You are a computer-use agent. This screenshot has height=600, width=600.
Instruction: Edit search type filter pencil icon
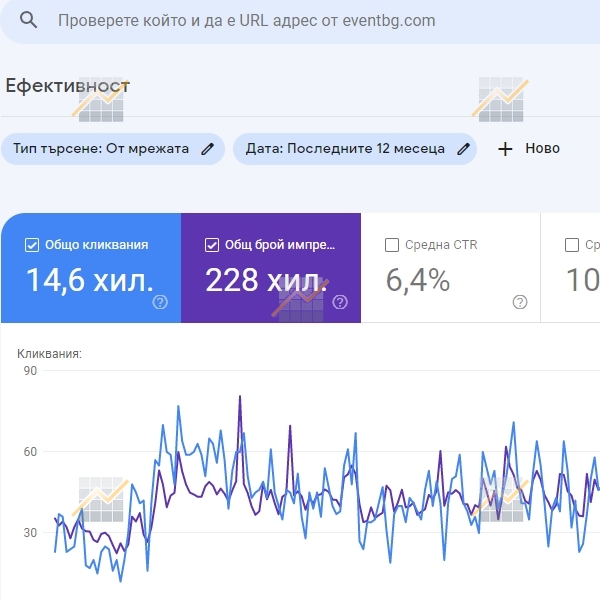[x=207, y=149]
